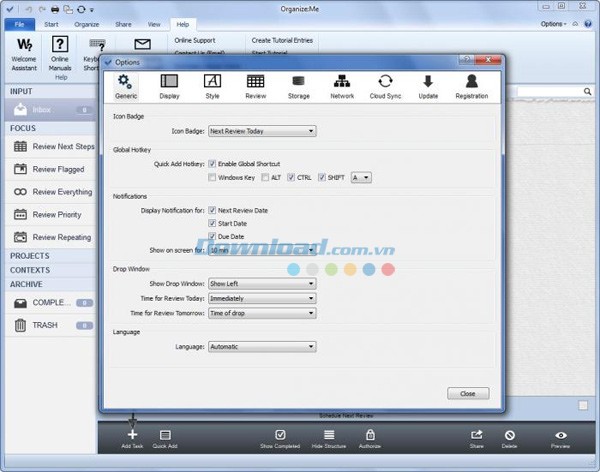Click the Close button in Options

click(468, 393)
